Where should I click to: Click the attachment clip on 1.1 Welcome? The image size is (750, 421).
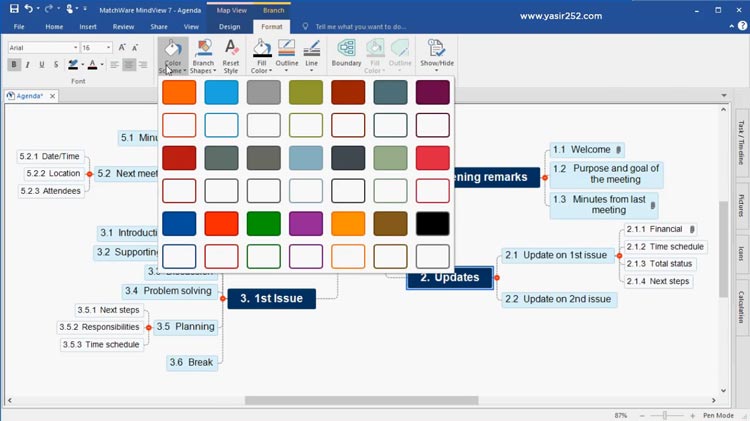[x=618, y=150]
